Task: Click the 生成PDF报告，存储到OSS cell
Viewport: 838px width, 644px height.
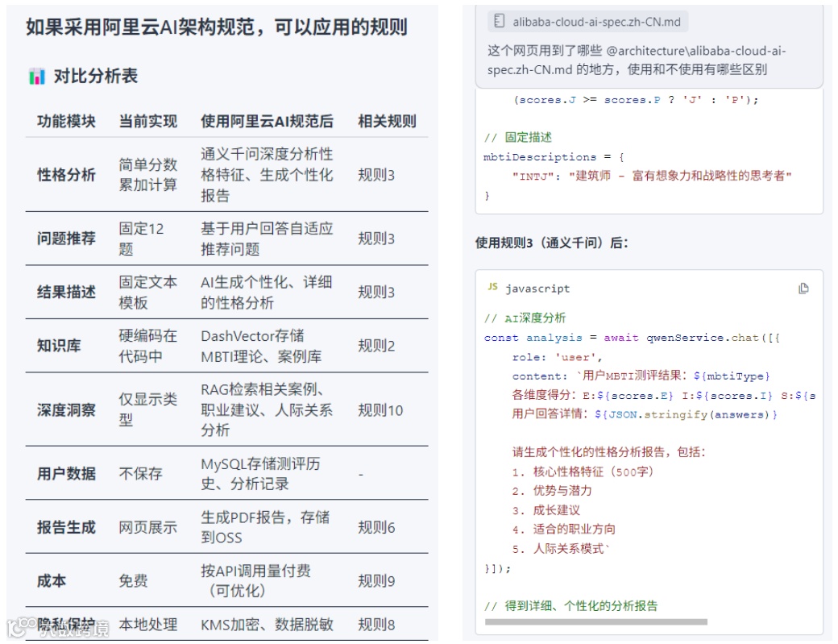Action: coord(265,527)
